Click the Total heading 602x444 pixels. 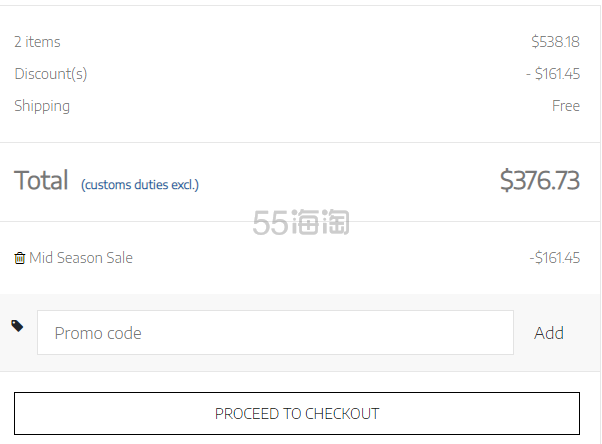[x=41, y=181]
